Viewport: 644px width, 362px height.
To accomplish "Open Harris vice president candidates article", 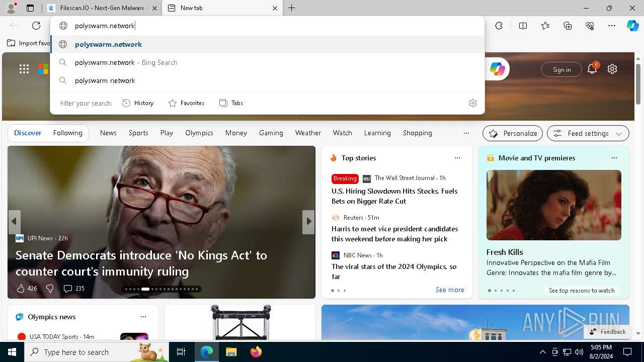I will point(394,234).
